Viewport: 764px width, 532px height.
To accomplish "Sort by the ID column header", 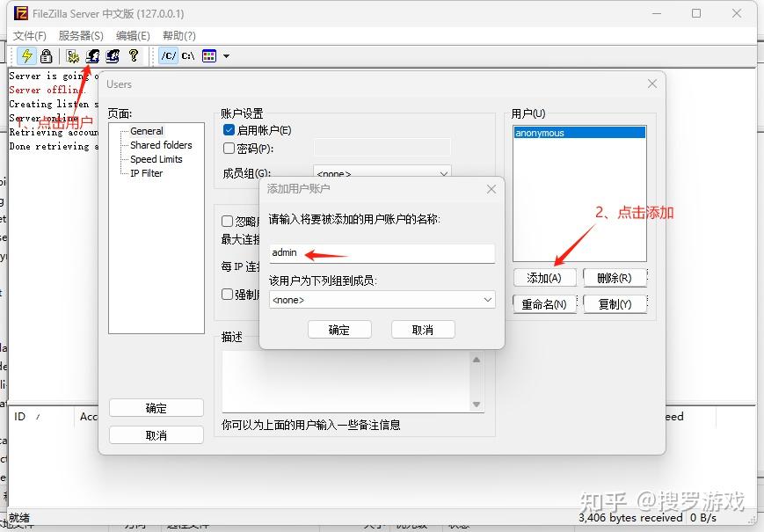I will click(x=41, y=417).
